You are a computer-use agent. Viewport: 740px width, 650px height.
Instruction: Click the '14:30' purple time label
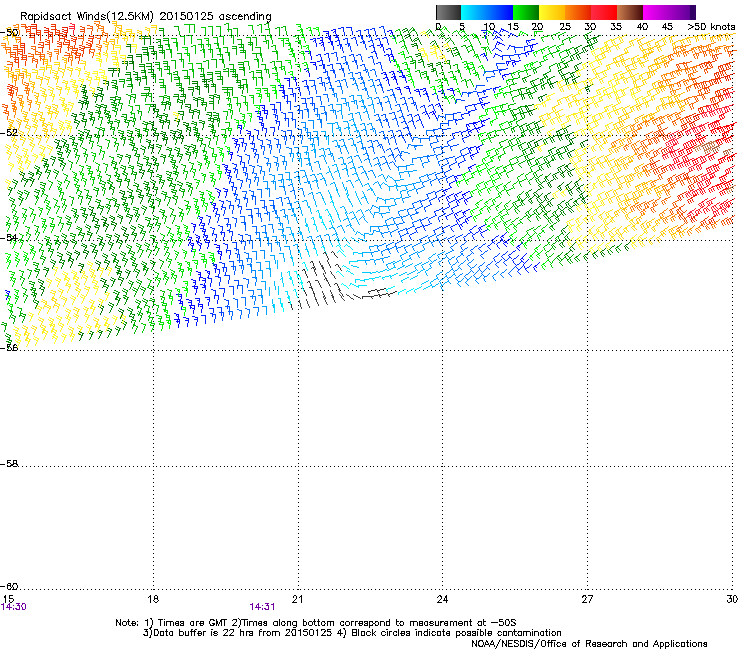click(14, 607)
